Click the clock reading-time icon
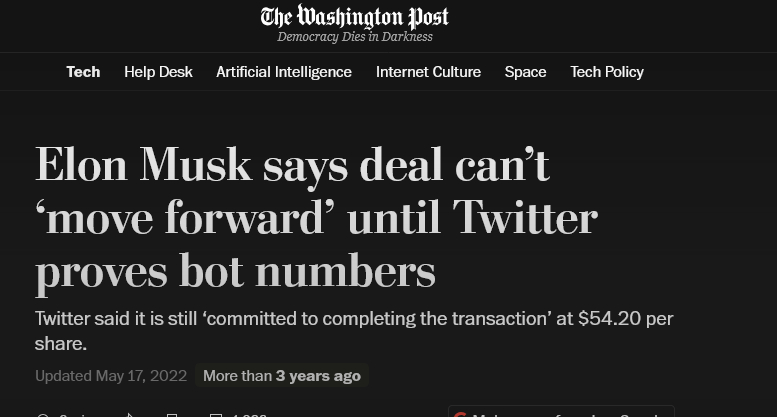Viewport: 777px width, 417px height. [42, 414]
